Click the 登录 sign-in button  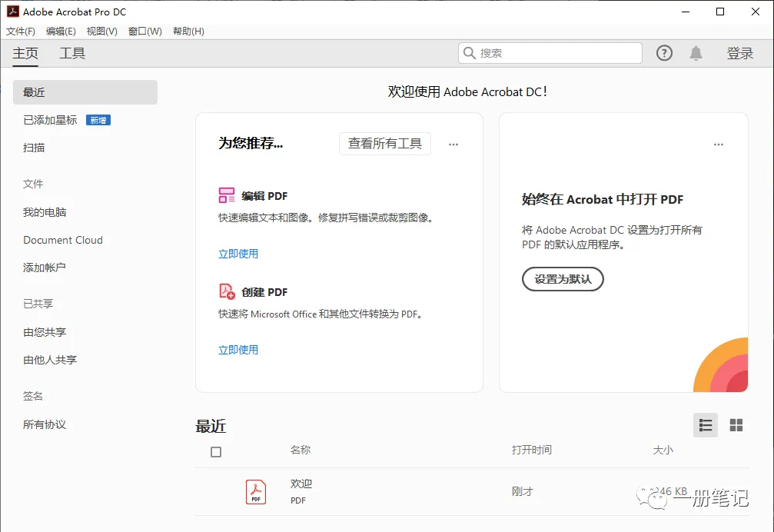[739, 53]
